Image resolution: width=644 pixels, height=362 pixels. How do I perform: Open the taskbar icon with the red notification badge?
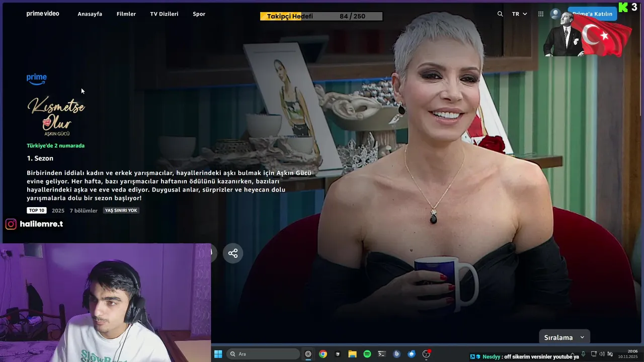click(427, 354)
